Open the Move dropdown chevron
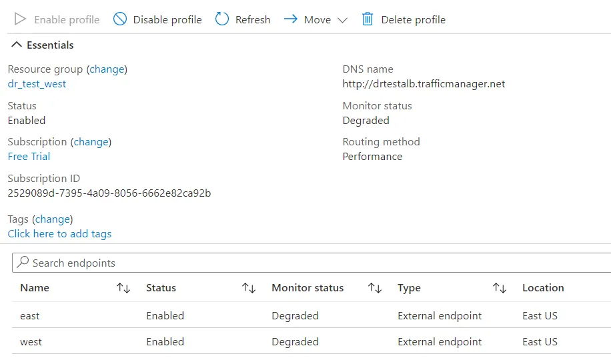Image resolution: width=611 pixels, height=364 pixels. tap(343, 20)
